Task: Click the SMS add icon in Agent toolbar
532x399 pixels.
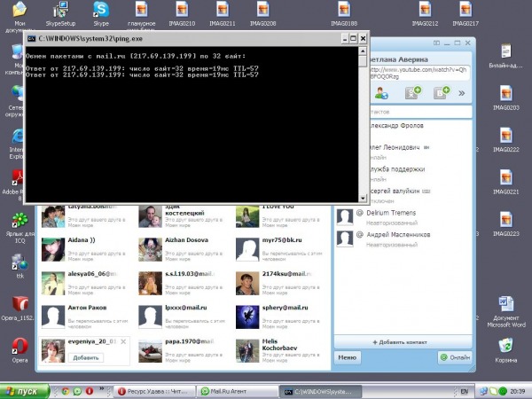Action: click(412, 92)
